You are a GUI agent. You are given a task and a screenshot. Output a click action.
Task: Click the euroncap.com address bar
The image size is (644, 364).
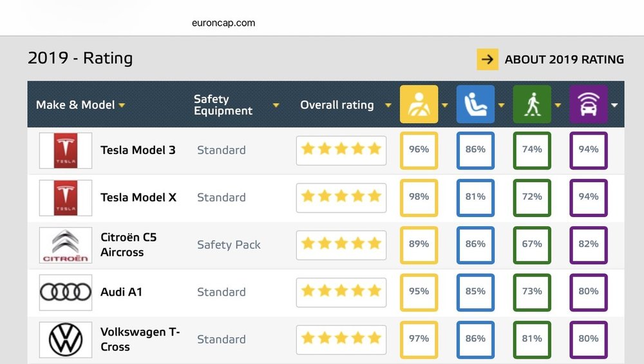tap(223, 23)
